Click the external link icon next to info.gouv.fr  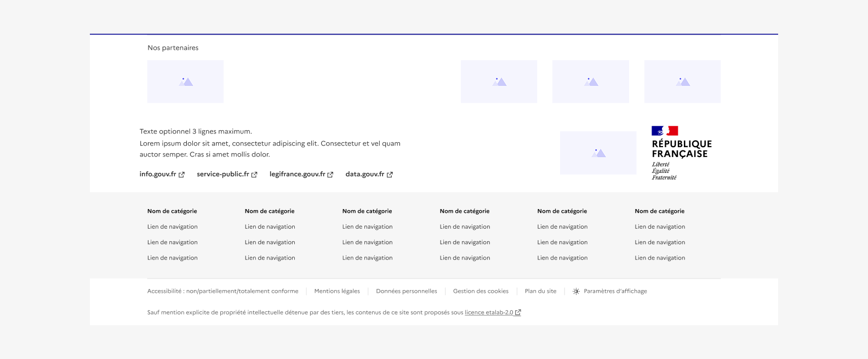coord(182,175)
